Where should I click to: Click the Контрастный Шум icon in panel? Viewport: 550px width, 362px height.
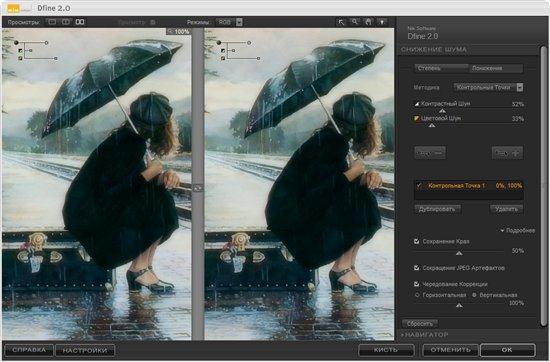tap(417, 104)
